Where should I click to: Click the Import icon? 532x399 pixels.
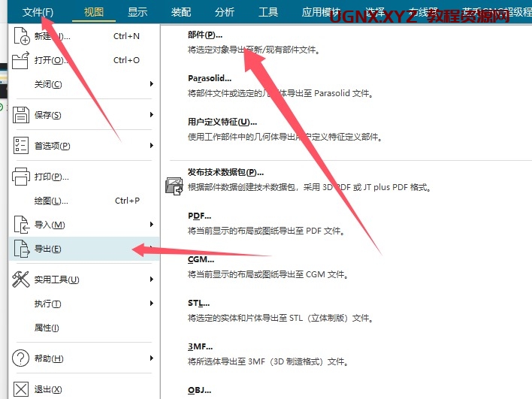click(22, 225)
